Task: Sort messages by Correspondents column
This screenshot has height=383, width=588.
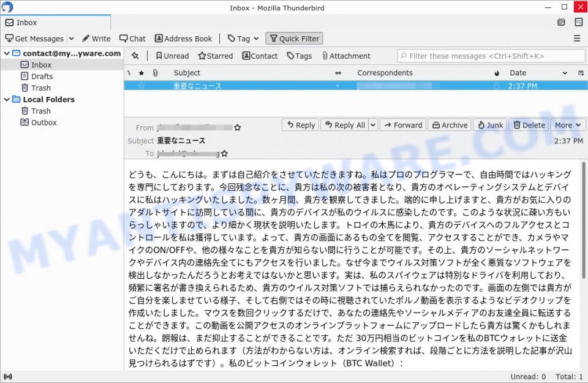Action: [385, 73]
